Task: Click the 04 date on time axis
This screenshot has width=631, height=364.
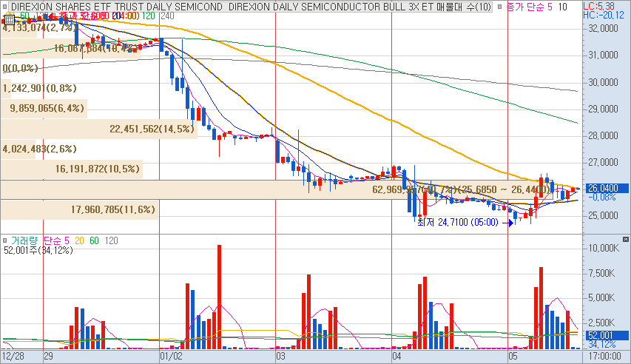Action: click(x=397, y=357)
